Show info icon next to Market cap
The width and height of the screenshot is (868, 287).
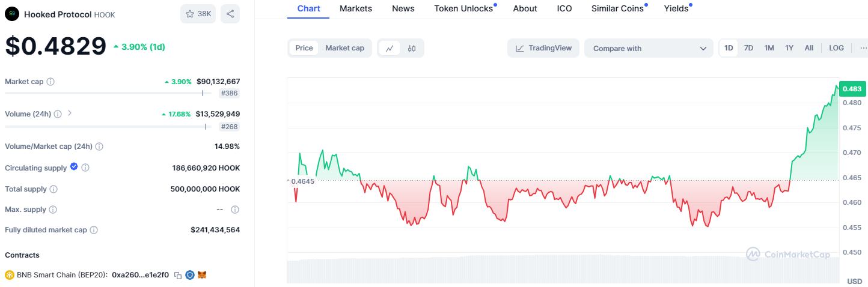coord(50,82)
